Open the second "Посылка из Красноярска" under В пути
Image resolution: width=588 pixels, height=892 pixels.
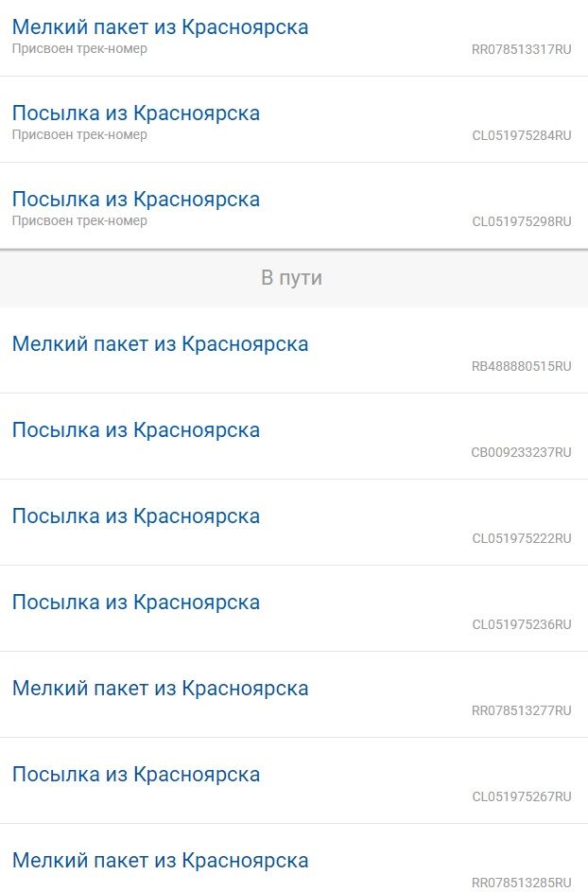(x=135, y=516)
